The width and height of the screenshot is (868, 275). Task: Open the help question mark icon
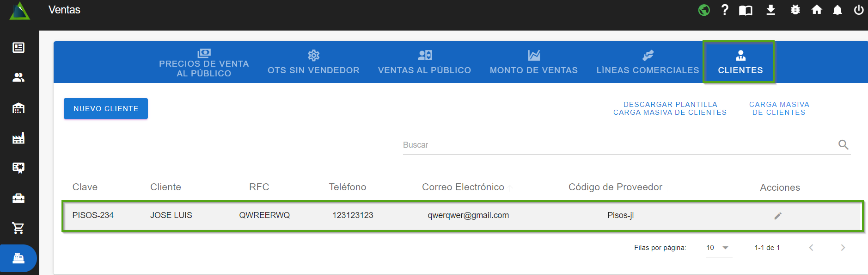click(x=725, y=10)
